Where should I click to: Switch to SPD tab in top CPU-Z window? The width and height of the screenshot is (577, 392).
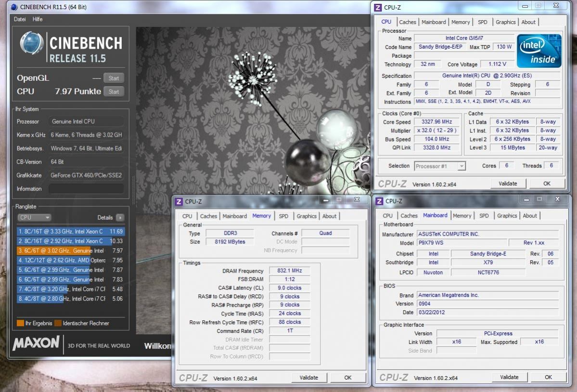click(482, 22)
